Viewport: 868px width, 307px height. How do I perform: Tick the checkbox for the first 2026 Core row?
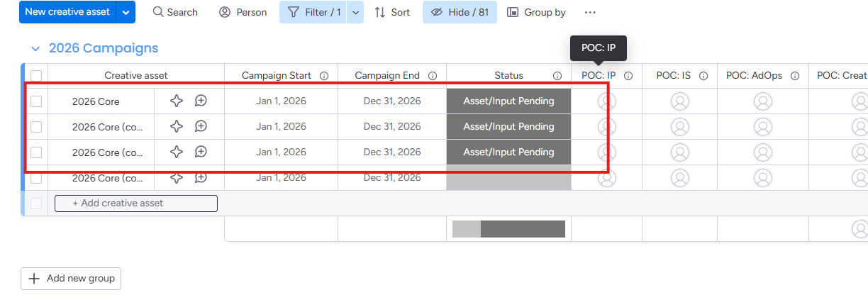point(36,101)
